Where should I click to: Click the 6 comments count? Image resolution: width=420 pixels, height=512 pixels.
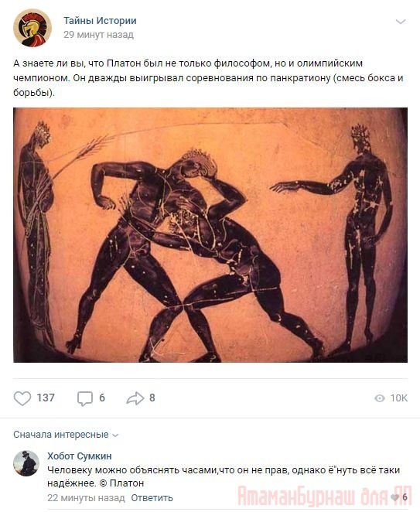pyautogui.click(x=102, y=398)
